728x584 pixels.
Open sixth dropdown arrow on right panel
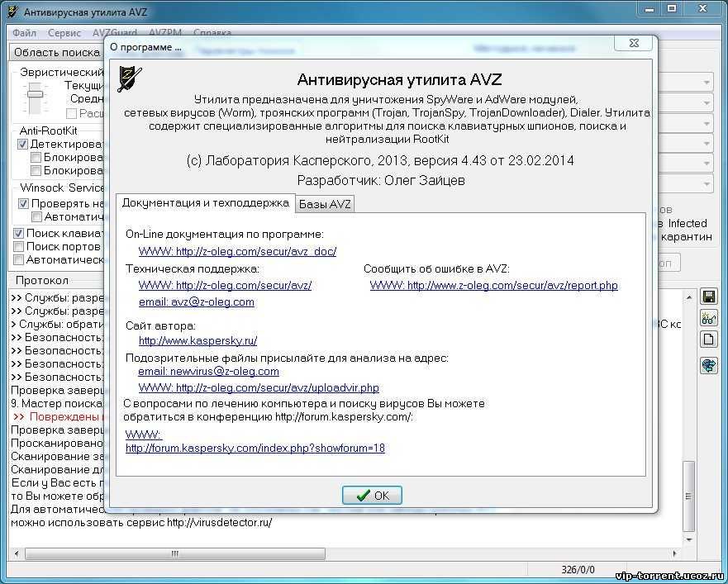[707, 183]
